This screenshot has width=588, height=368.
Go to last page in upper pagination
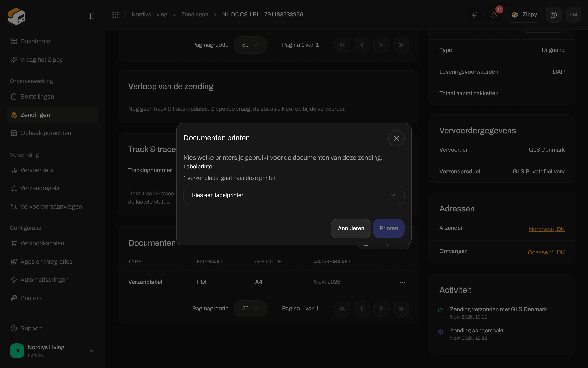(x=401, y=45)
